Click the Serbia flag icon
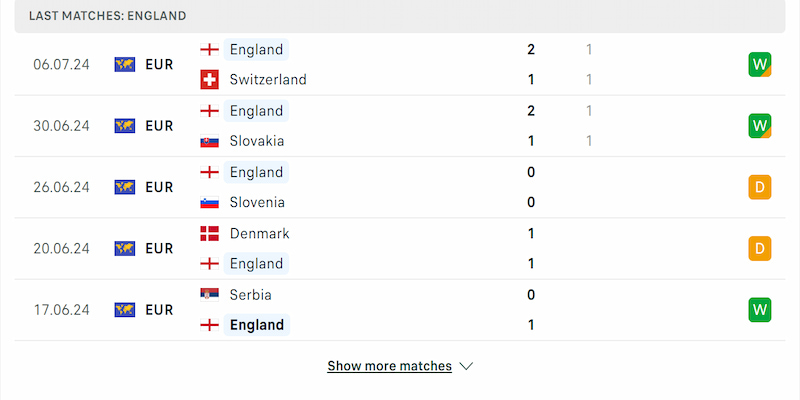 point(210,295)
